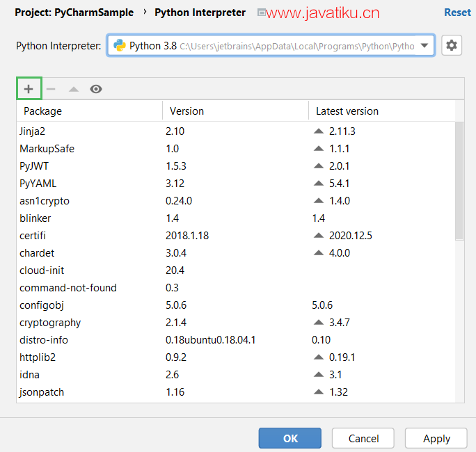Viewport: 476px width, 452px height.
Task: Select the command-not-found package row
Action: [x=236, y=288]
